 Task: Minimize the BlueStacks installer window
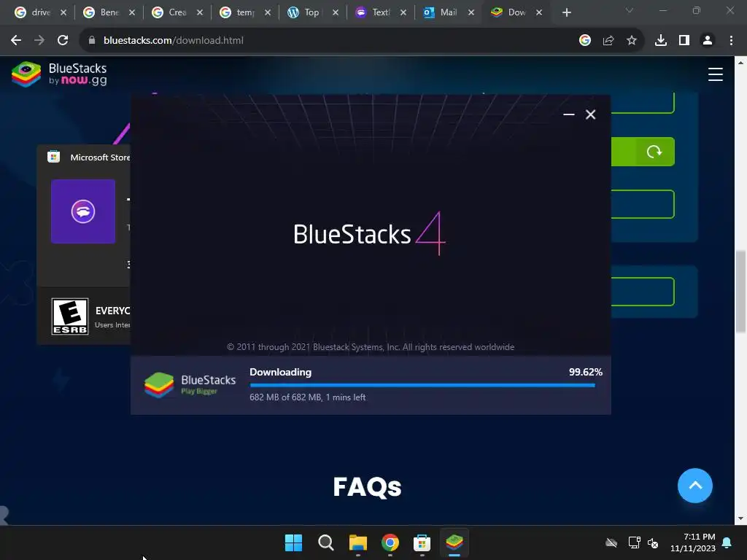click(x=569, y=114)
